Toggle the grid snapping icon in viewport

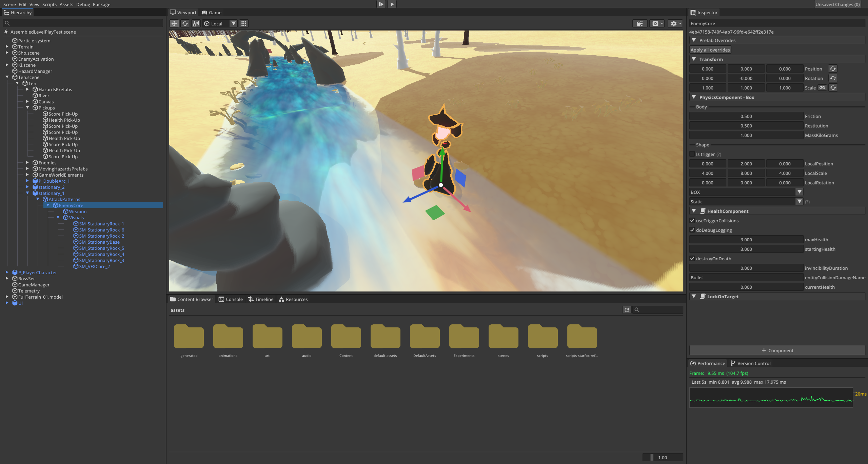coord(243,23)
